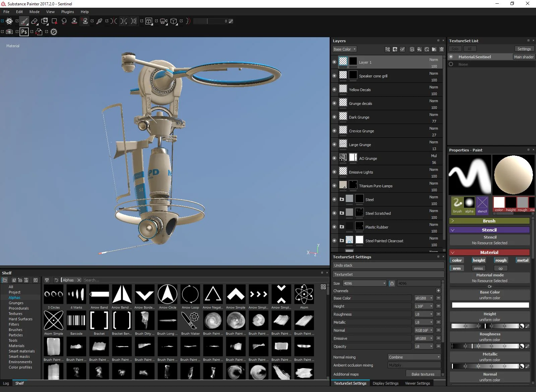Expand the Brush properties section

click(x=489, y=221)
